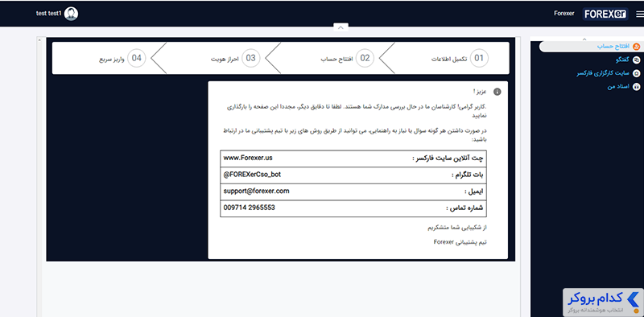Open the گفتگو sidebar menu item

pos(622,60)
